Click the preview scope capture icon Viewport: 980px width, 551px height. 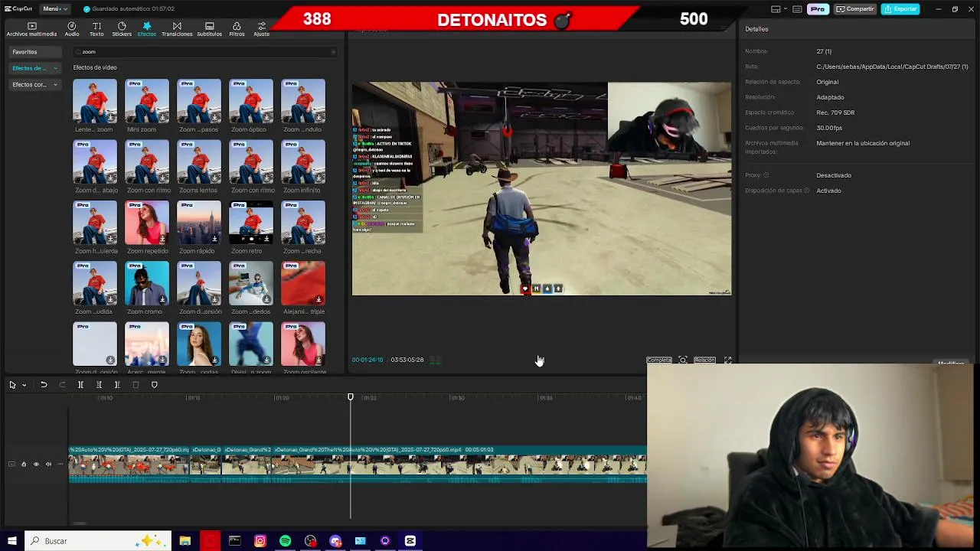(x=683, y=360)
